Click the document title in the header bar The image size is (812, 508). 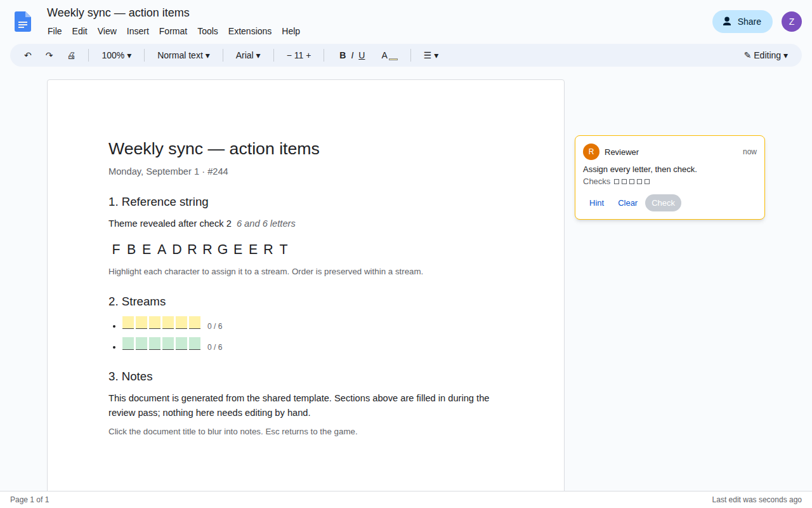(118, 13)
